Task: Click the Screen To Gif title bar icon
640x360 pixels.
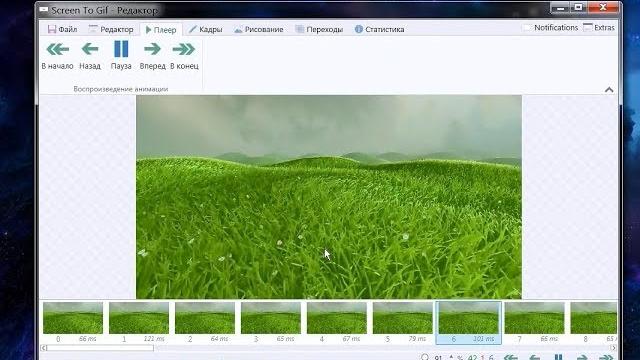Action: coord(44,10)
